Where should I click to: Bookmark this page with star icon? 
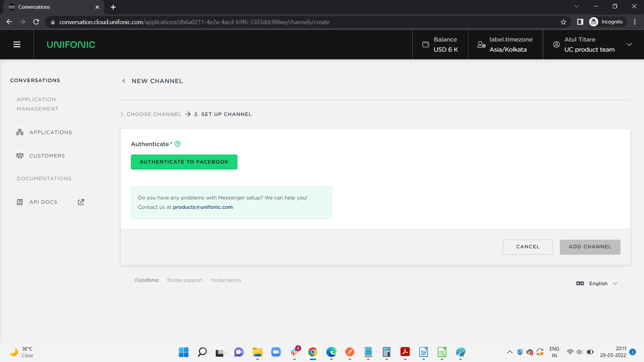click(x=563, y=22)
